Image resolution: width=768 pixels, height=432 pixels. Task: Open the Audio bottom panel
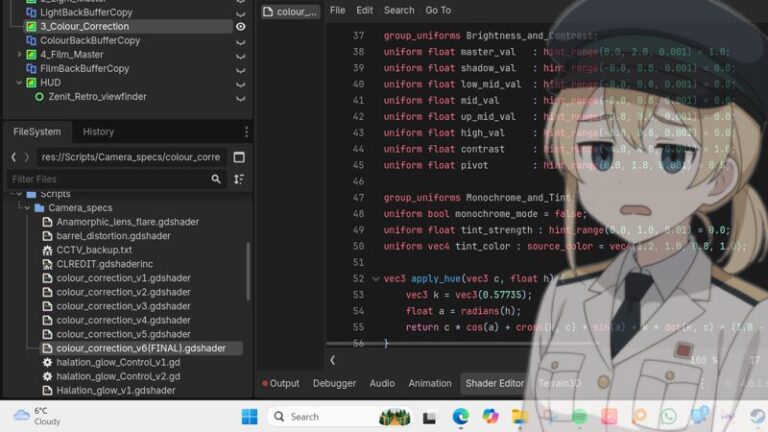pyautogui.click(x=382, y=384)
